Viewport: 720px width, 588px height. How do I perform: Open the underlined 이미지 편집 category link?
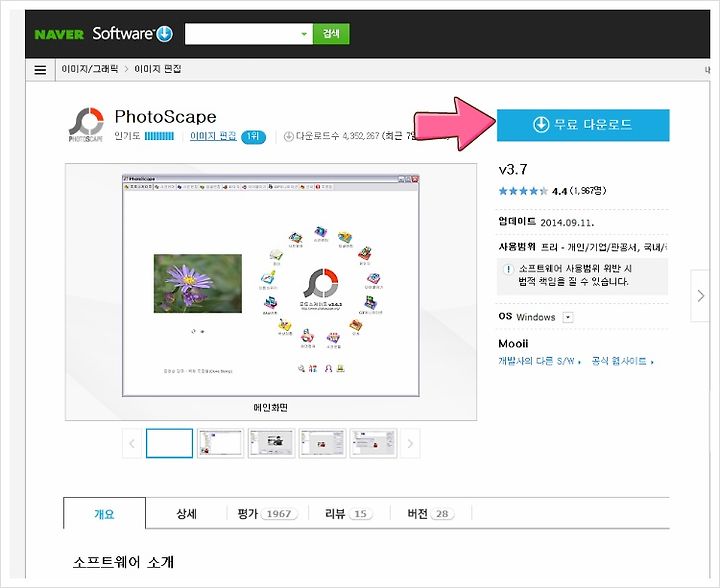[213, 136]
